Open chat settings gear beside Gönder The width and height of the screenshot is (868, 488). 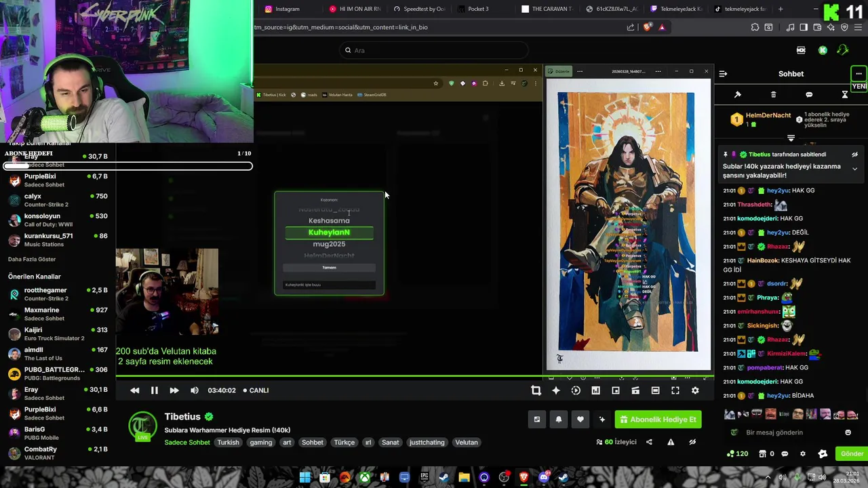coord(803,454)
